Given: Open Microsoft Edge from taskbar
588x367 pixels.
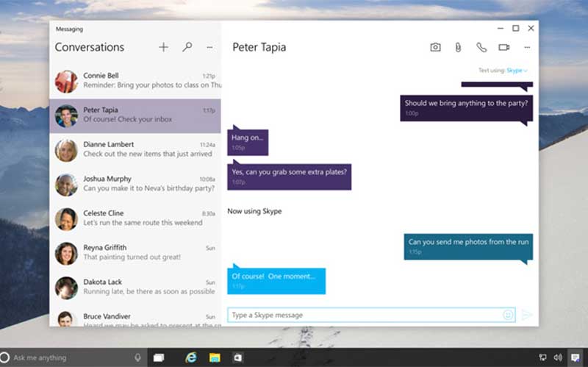Looking at the screenshot, I should click(x=191, y=357).
